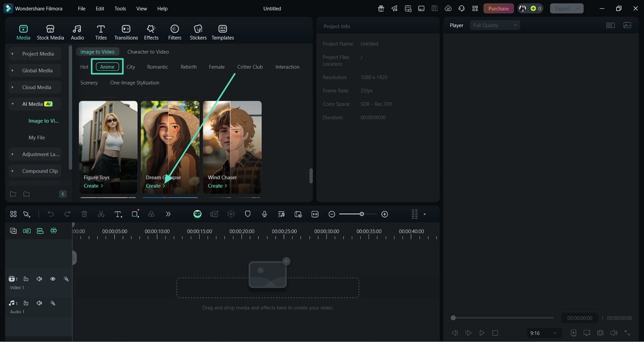Select the scissors split tool
Viewport: 644px width, 342px height.
(x=101, y=214)
